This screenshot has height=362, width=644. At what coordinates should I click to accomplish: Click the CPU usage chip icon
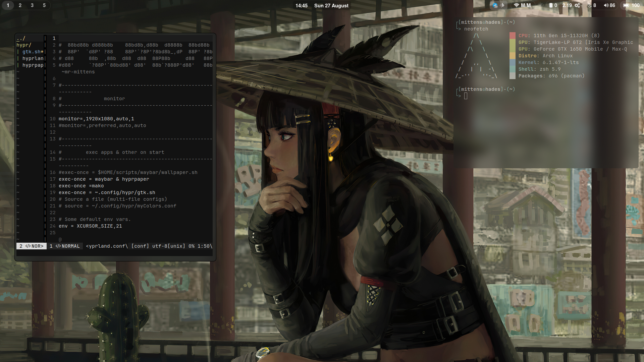point(551,5)
